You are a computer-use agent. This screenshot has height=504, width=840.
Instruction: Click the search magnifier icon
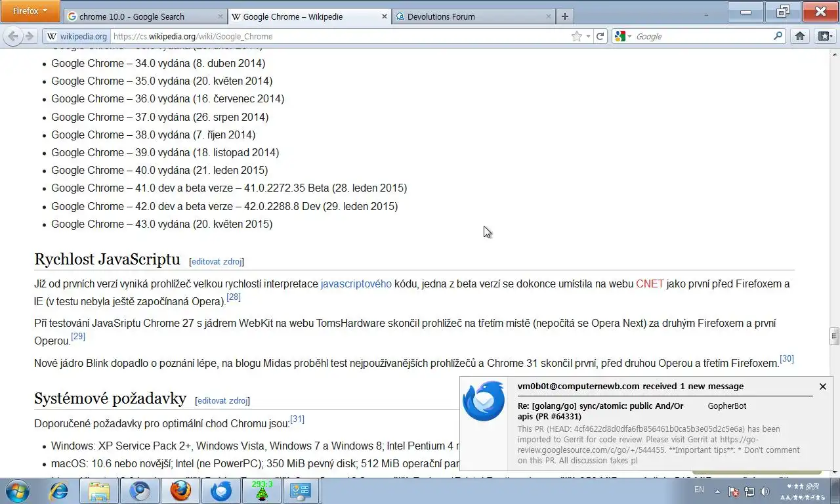[778, 36]
